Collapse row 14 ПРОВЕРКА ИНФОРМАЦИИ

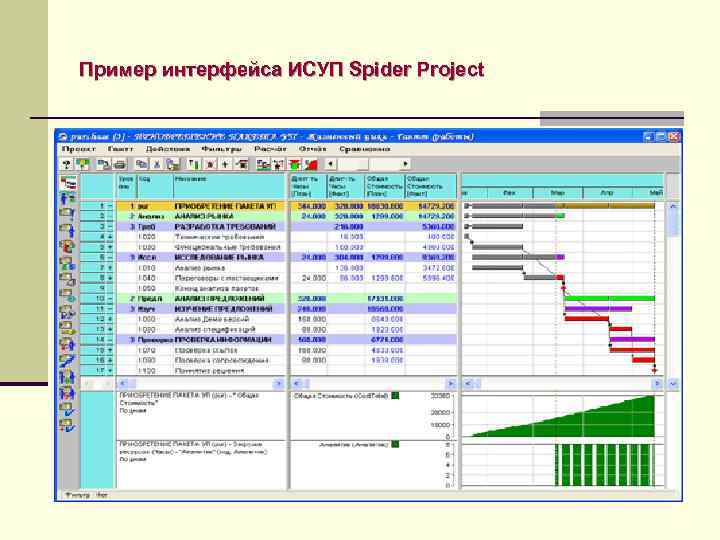tap(110, 340)
